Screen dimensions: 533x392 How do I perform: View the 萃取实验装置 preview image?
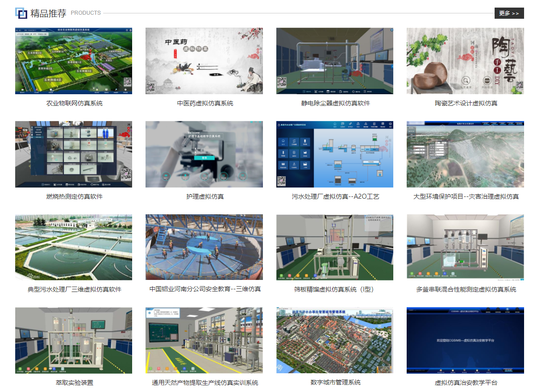[74, 340]
